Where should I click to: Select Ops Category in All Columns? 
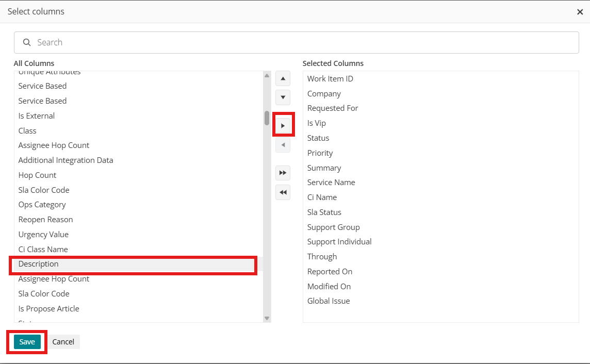[x=42, y=205]
